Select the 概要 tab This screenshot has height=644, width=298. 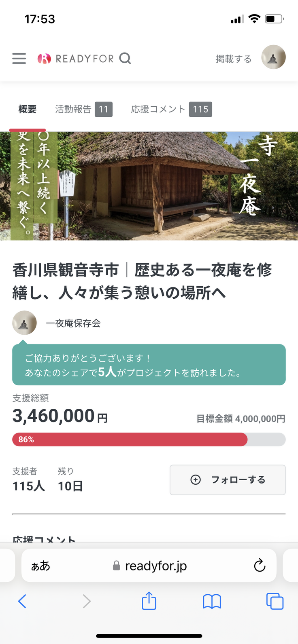click(28, 109)
